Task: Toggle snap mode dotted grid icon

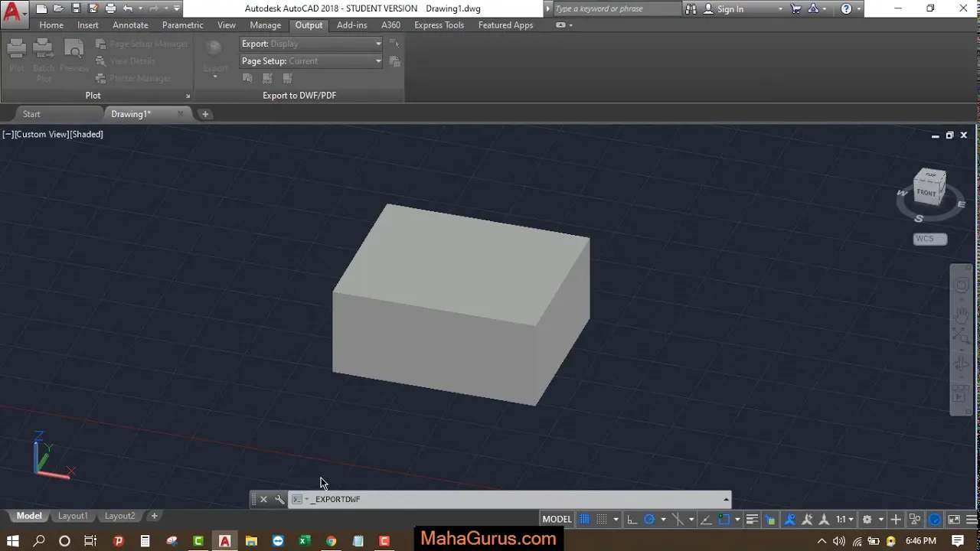Action: coord(601,519)
